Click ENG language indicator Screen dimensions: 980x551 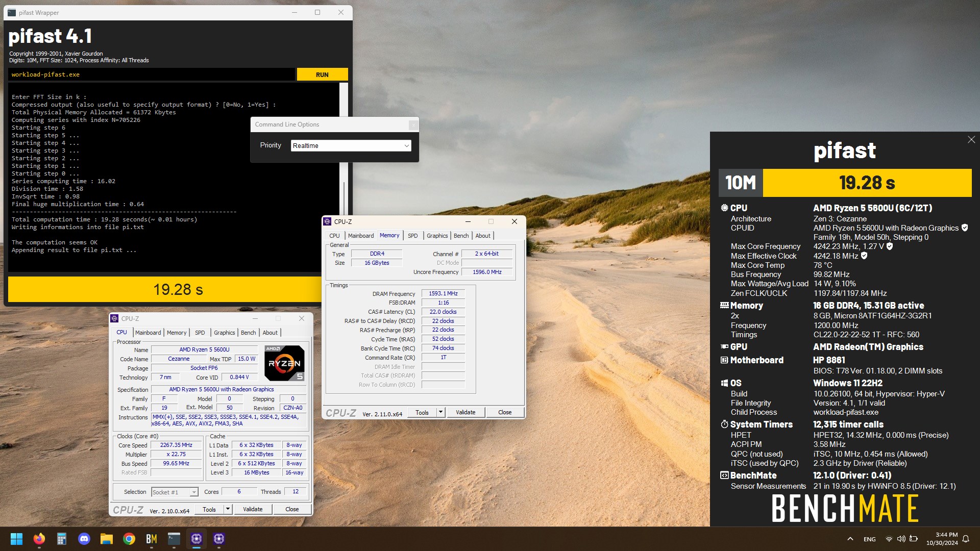pyautogui.click(x=870, y=539)
